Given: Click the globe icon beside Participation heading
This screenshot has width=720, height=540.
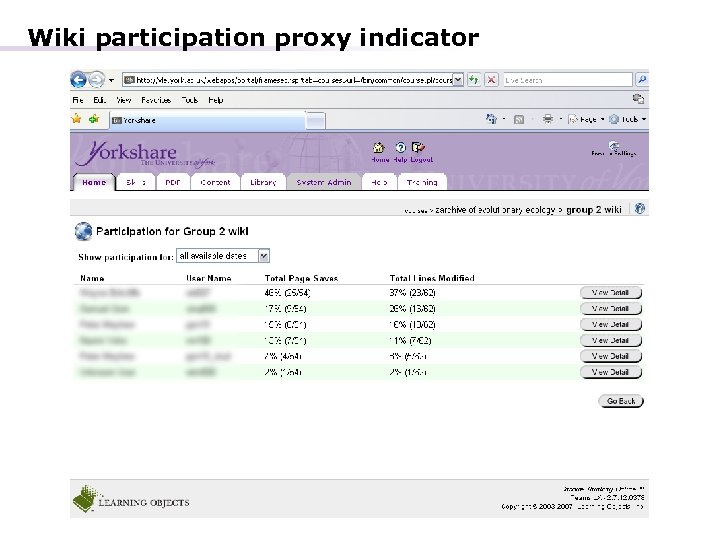Looking at the screenshot, I should (x=83, y=231).
